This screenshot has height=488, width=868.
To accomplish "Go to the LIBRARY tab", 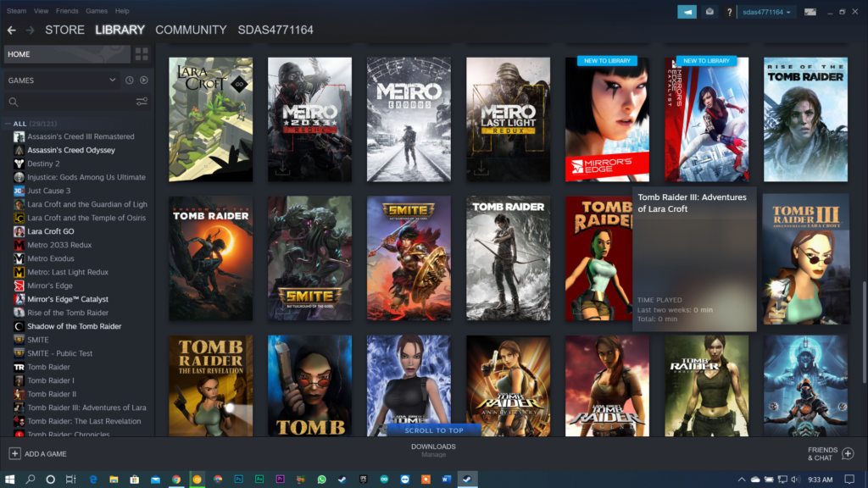I will point(120,30).
